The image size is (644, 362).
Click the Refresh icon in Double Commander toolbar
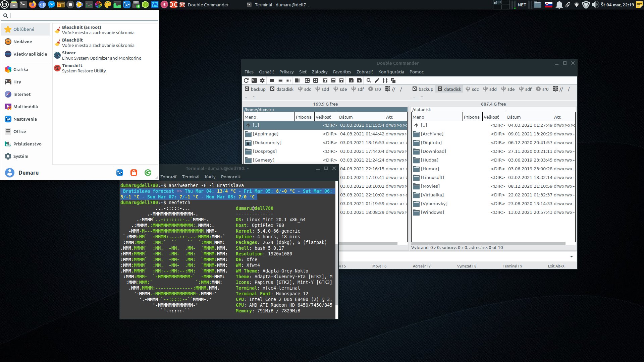coord(246,80)
